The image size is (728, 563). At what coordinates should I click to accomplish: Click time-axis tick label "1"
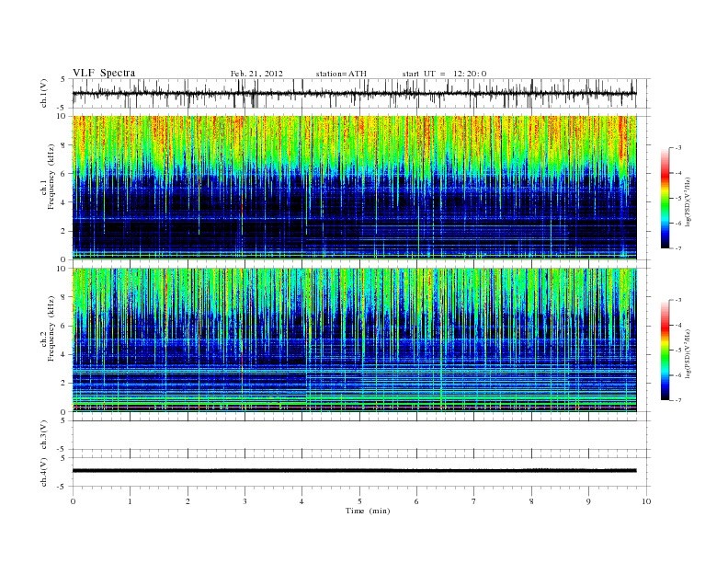click(130, 501)
